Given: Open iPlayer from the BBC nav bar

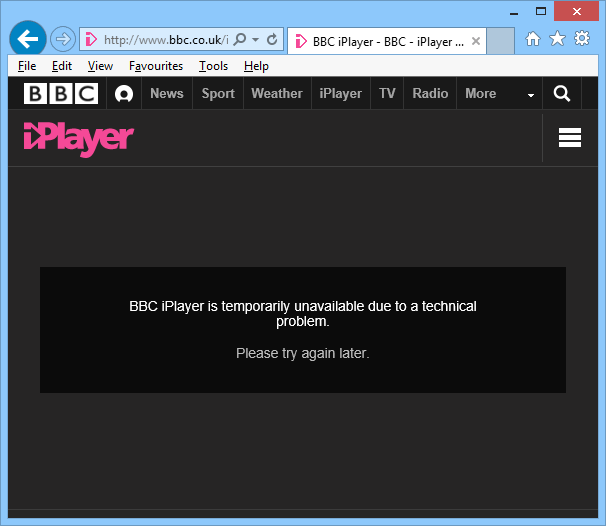Looking at the screenshot, I should pos(340,94).
